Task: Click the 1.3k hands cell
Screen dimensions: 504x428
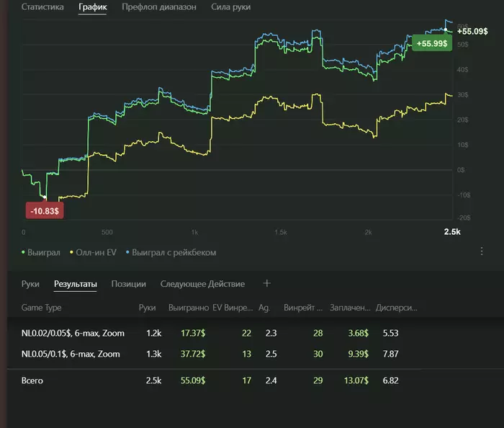Action: pyautogui.click(x=153, y=354)
